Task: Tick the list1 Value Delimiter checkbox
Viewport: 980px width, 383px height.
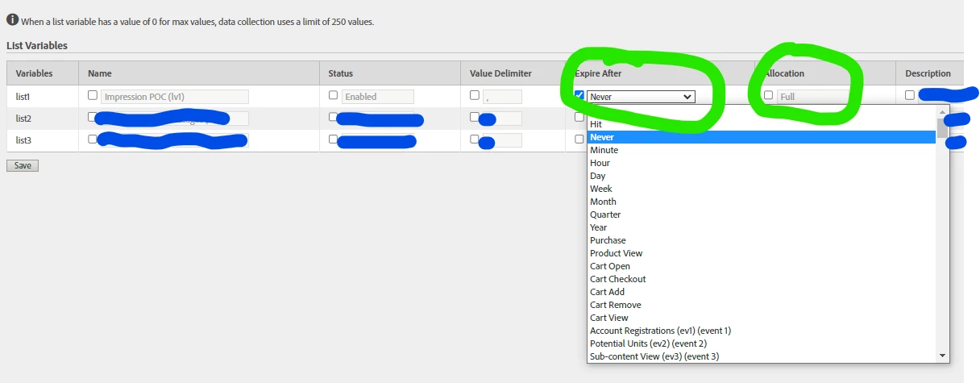Action: point(475,95)
